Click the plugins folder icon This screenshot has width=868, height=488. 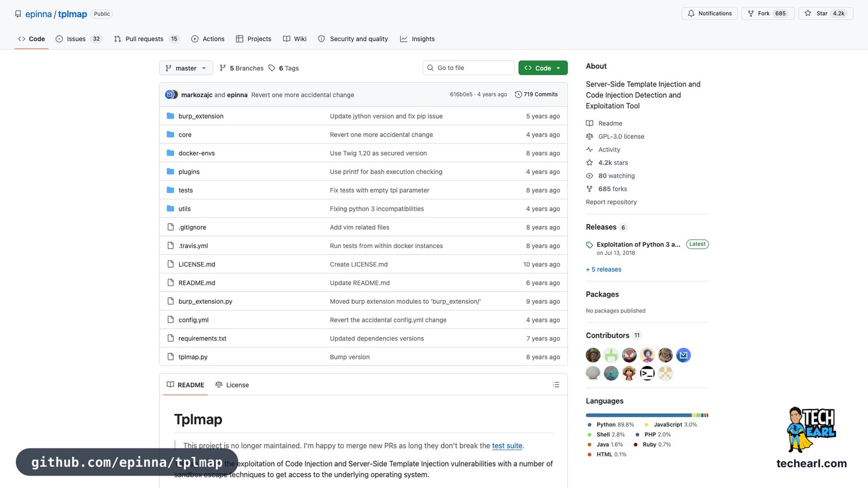click(x=170, y=172)
